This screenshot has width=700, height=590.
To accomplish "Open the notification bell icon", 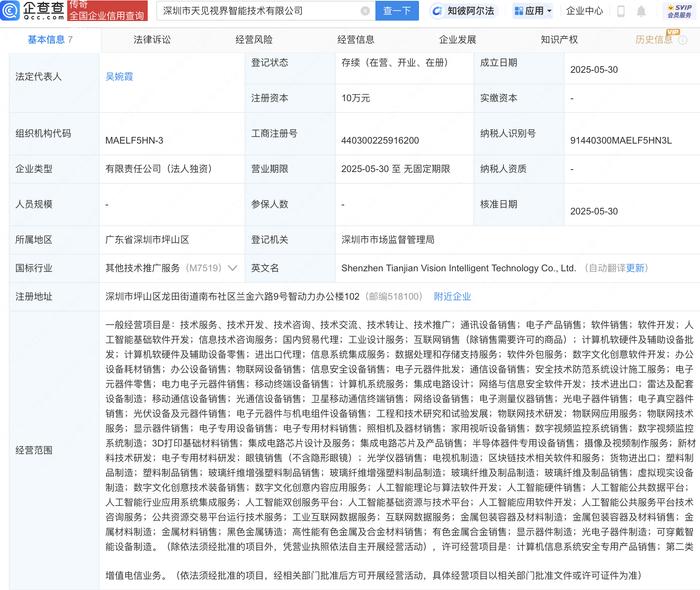I will (641, 11).
